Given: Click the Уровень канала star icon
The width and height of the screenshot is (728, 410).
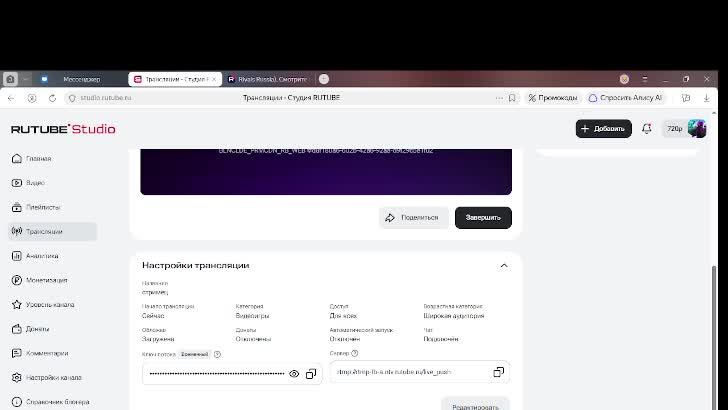Looking at the screenshot, I should click(x=17, y=305).
